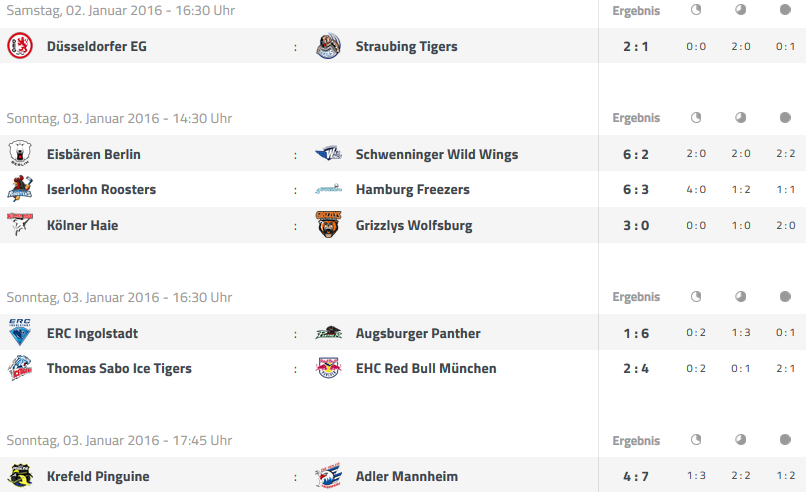Screen dimensions: 806x492
Task: Open the Hamburg Freezers team link
Action: point(413,189)
